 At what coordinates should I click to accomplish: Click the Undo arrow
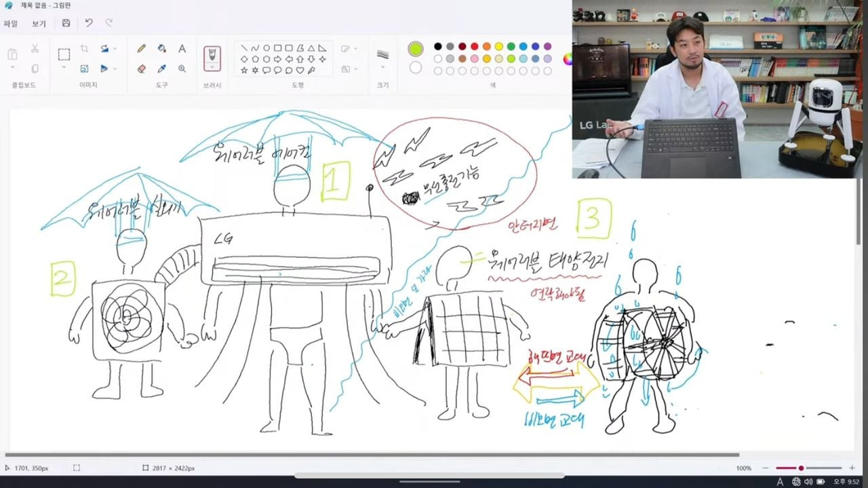89,23
